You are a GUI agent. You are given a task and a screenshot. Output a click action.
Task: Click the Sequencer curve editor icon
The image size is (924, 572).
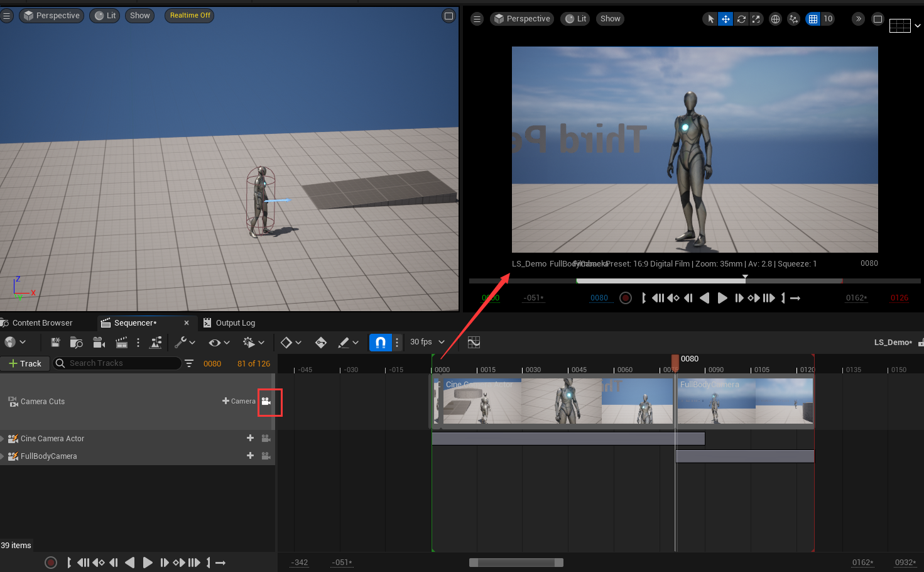point(474,342)
